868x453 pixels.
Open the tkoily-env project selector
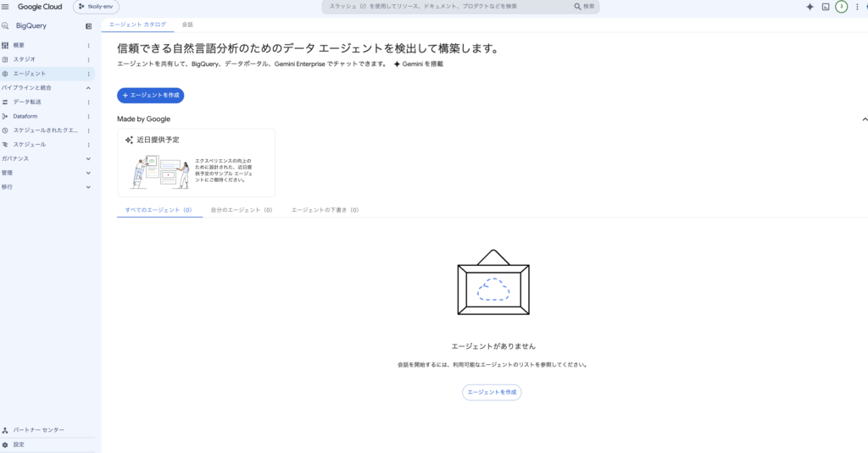97,7
